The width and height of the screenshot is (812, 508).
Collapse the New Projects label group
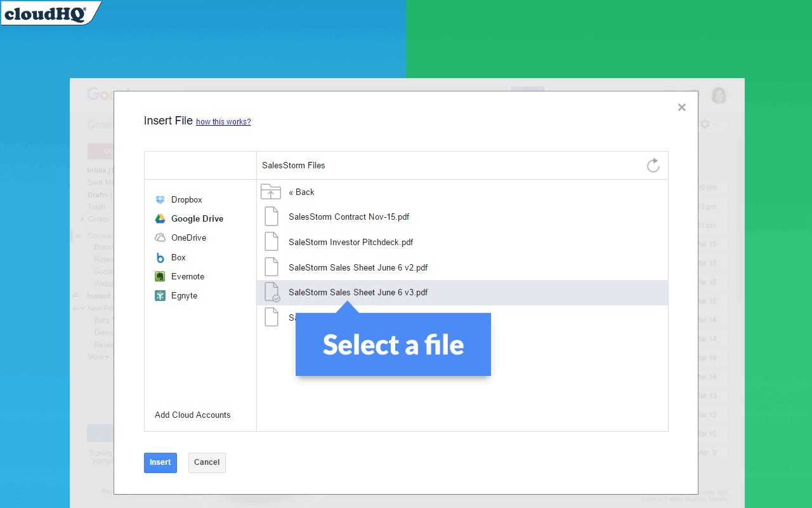(84, 308)
